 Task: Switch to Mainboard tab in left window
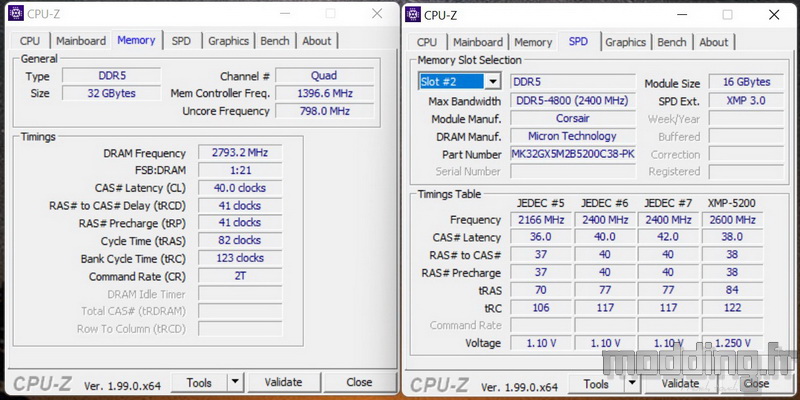pyautogui.click(x=81, y=41)
